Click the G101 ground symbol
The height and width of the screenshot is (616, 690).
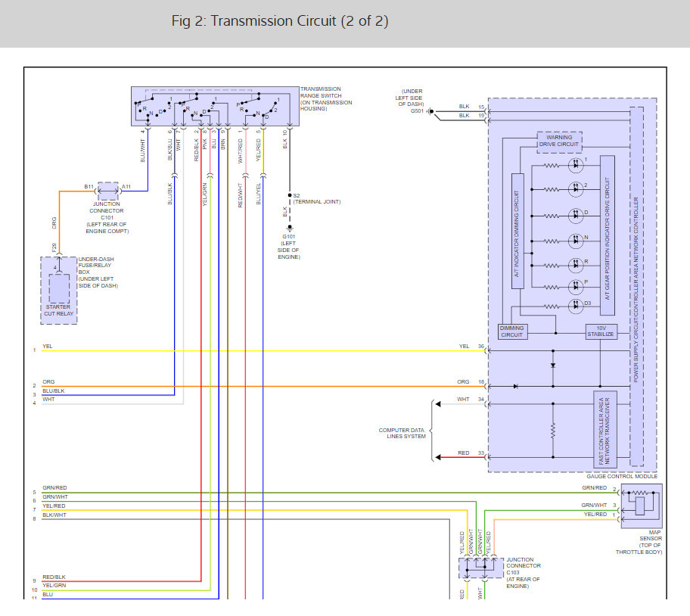click(x=290, y=229)
